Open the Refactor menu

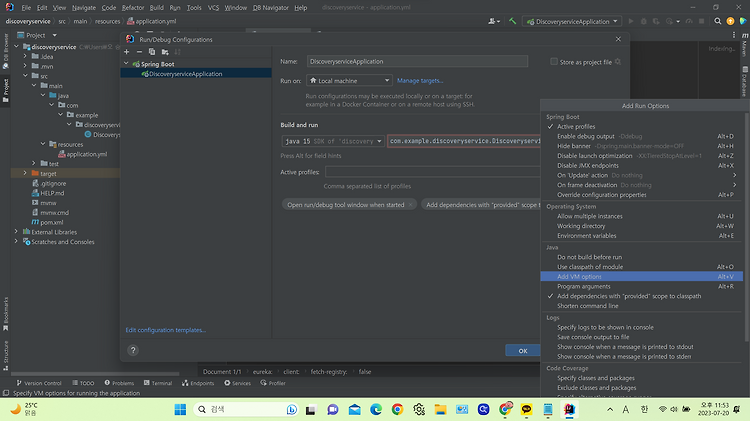(x=133, y=8)
